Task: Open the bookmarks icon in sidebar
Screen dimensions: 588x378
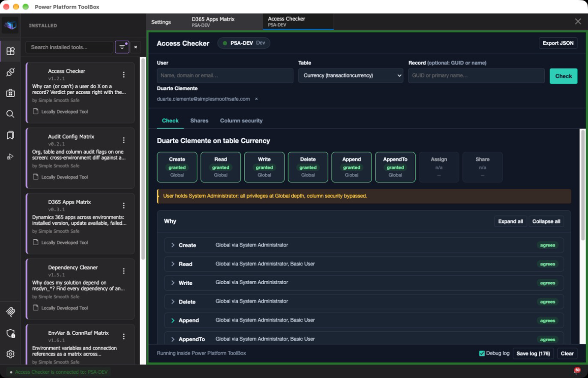Action: (10, 135)
